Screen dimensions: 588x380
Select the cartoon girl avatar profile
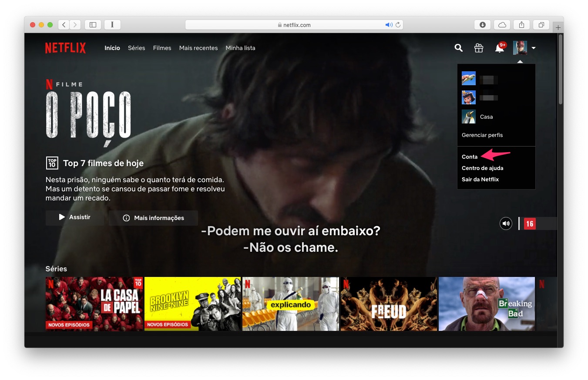[469, 97]
